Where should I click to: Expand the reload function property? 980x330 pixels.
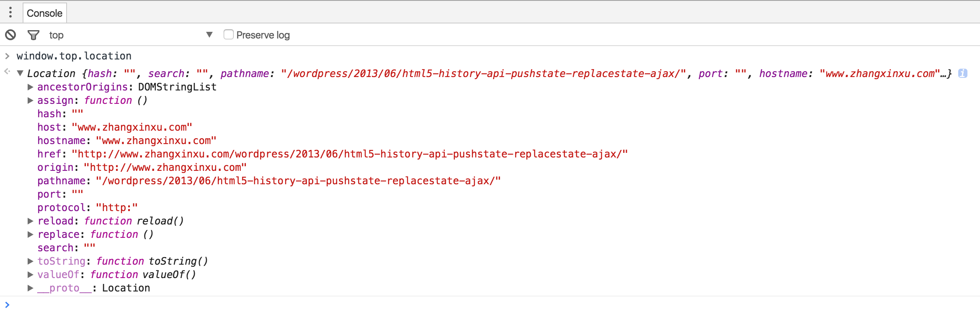pyautogui.click(x=30, y=221)
